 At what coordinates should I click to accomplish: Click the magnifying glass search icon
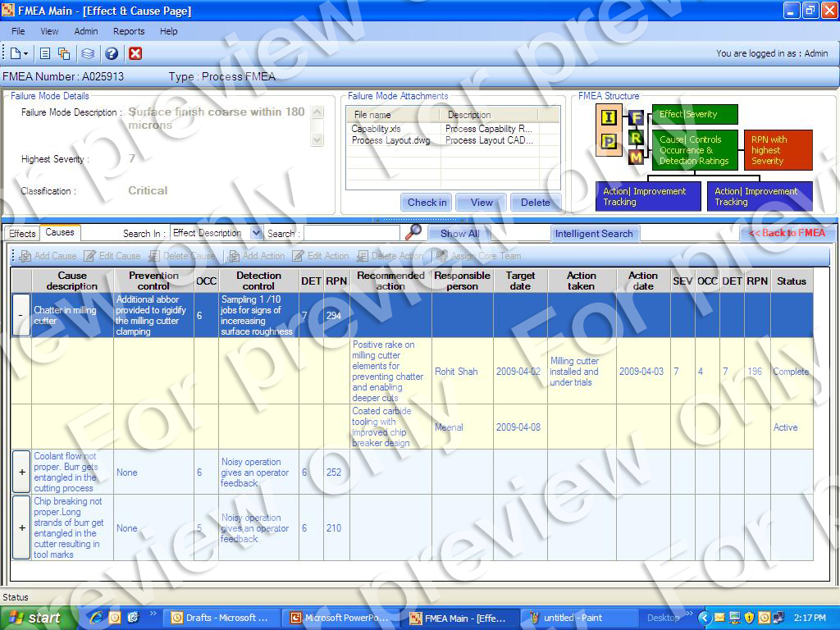(414, 232)
